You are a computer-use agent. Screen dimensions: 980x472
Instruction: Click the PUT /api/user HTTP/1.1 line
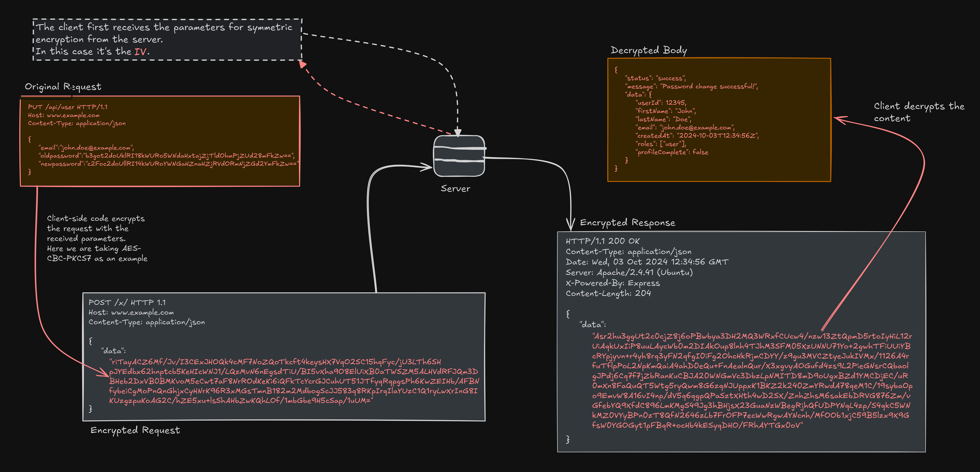click(x=68, y=107)
